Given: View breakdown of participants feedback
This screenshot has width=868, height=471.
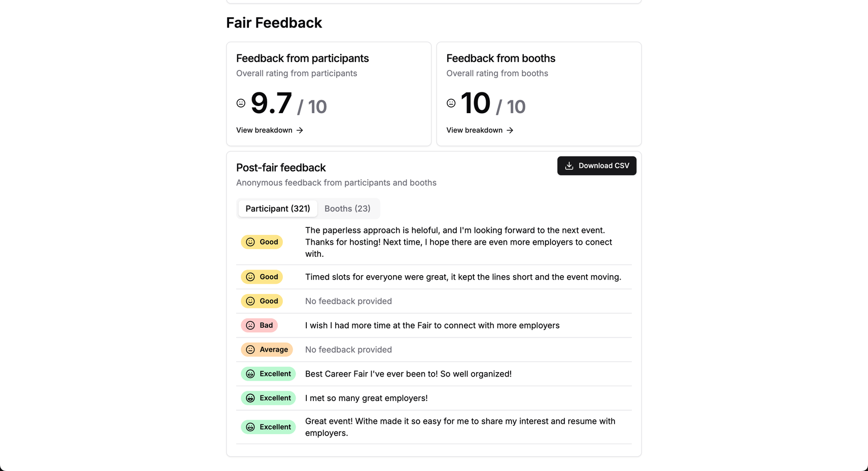Looking at the screenshot, I should click(269, 130).
